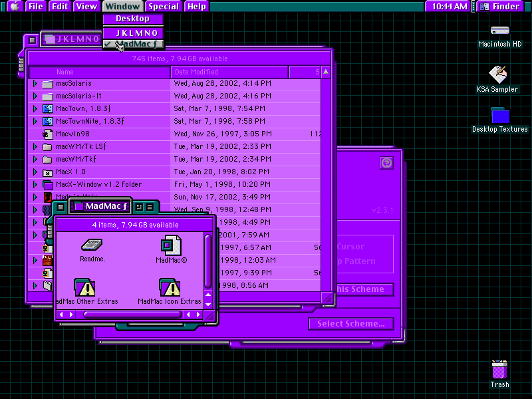532x399 pixels.
Task: Click the MacTownNite, 1.8.3ƒ folder icon
Action: click(47, 122)
